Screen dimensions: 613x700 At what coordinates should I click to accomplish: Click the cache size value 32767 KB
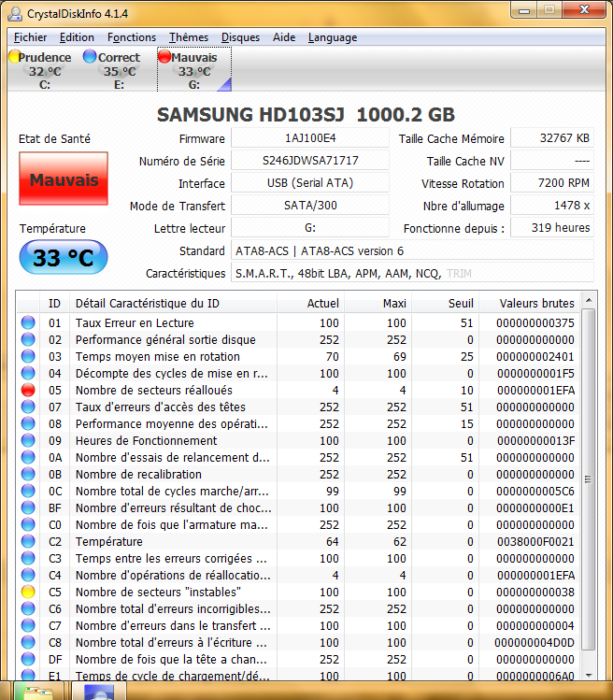pyautogui.click(x=552, y=138)
